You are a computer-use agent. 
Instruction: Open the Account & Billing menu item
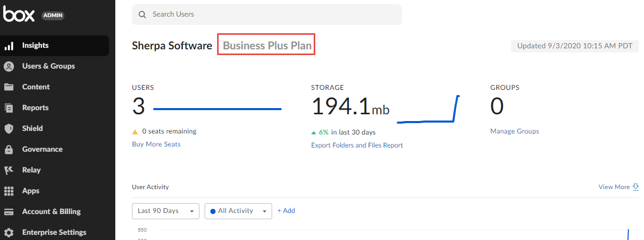click(51, 211)
